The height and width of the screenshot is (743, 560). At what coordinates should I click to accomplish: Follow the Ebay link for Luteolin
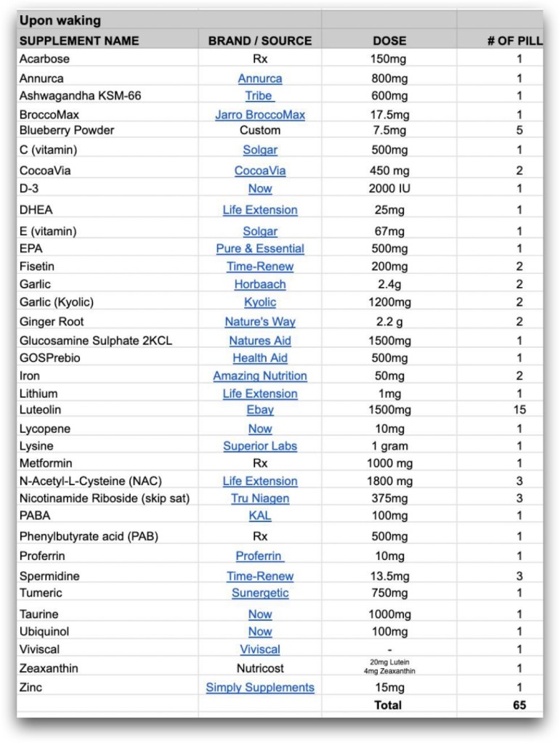[x=259, y=410]
